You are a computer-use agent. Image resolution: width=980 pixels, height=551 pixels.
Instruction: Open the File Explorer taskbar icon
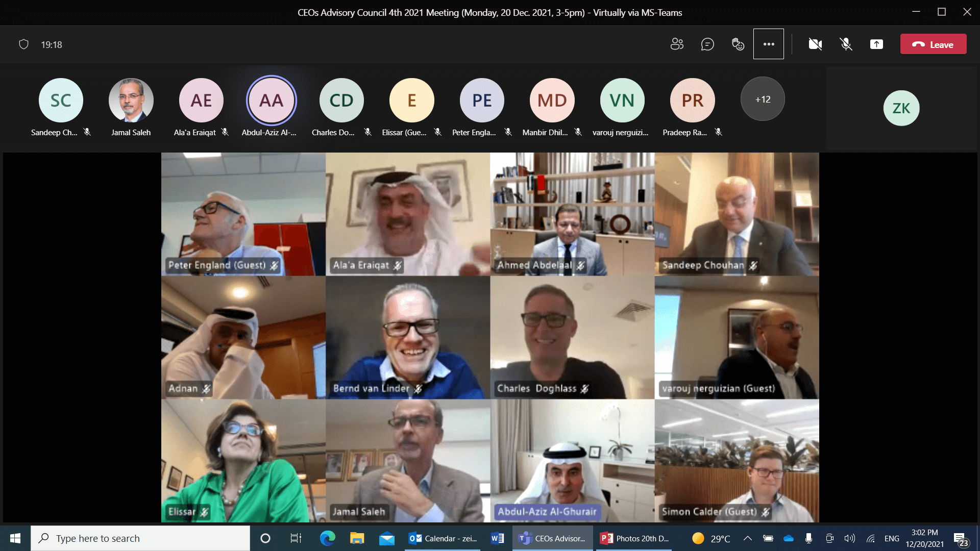[x=357, y=538]
